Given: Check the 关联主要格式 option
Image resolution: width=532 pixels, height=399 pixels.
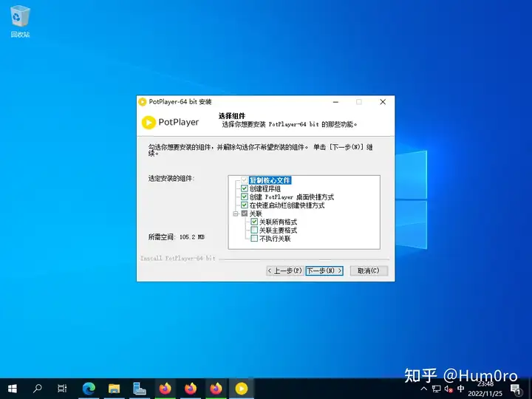Looking at the screenshot, I should pos(254,230).
